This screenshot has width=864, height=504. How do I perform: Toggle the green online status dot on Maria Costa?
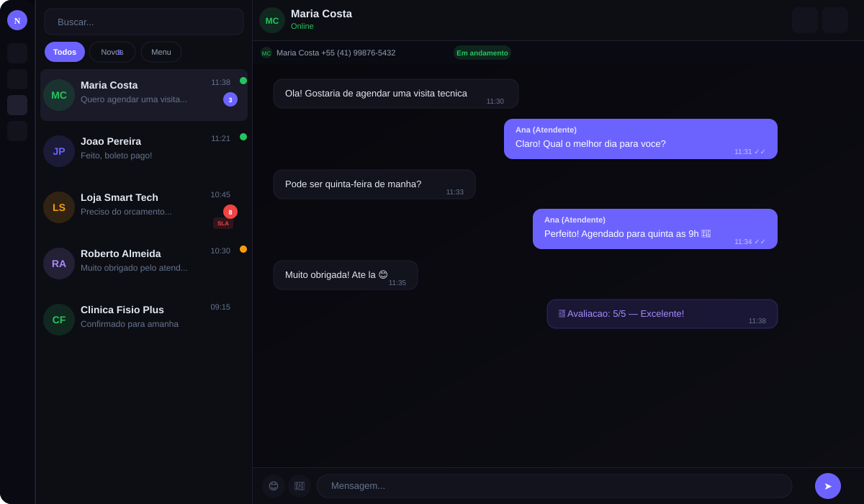tap(243, 82)
